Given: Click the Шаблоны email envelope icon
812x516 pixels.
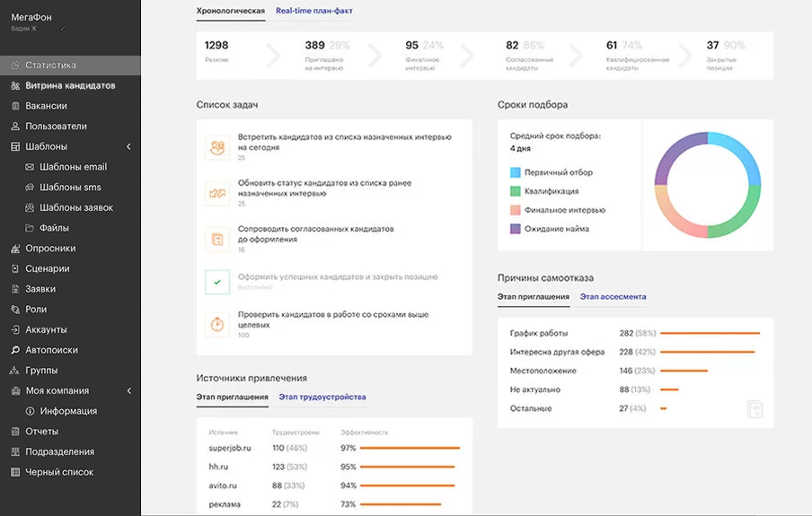Looking at the screenshot, I should click(30, 167).
